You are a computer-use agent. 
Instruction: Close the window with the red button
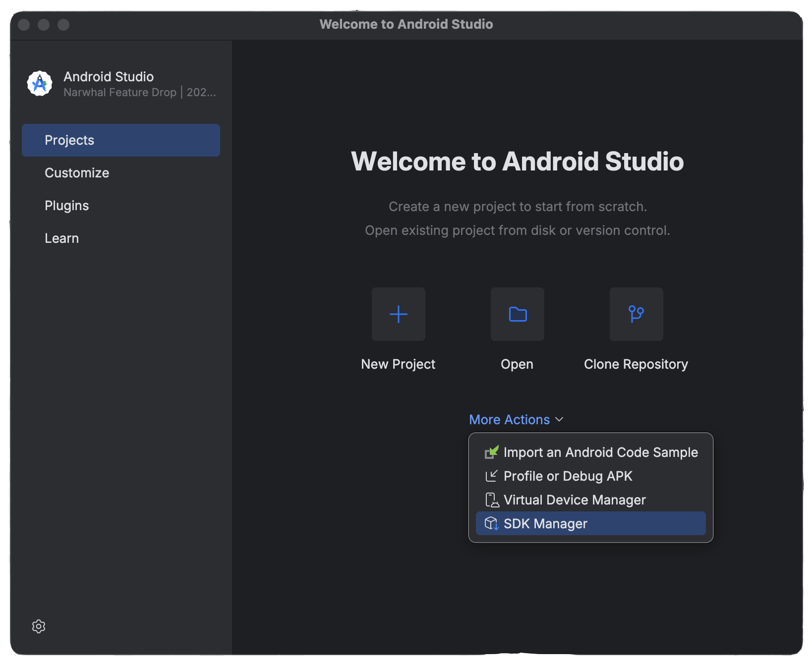(24, 24)
